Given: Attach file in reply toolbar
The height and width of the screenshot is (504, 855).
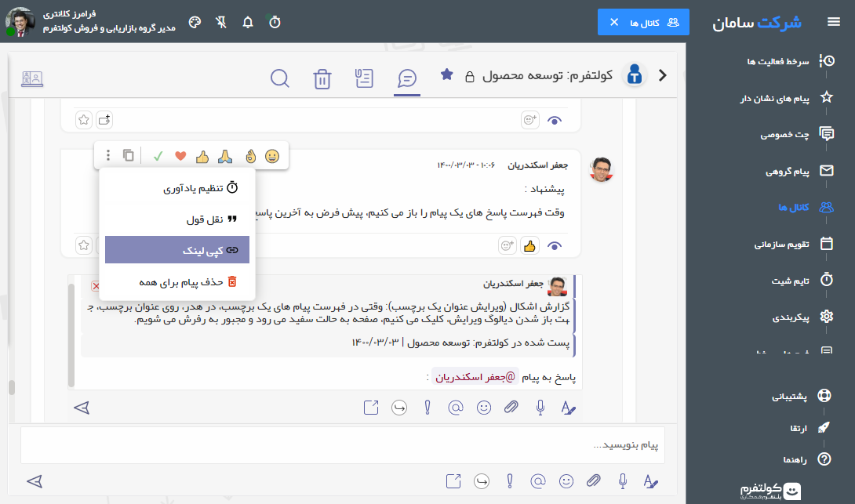Looking at the screenshot, I should pos(511,407).
